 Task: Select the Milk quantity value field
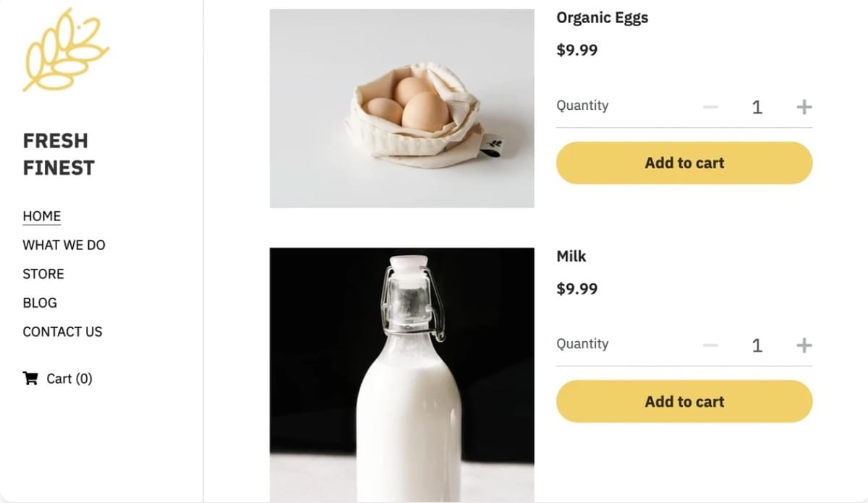tap(757, 345)
